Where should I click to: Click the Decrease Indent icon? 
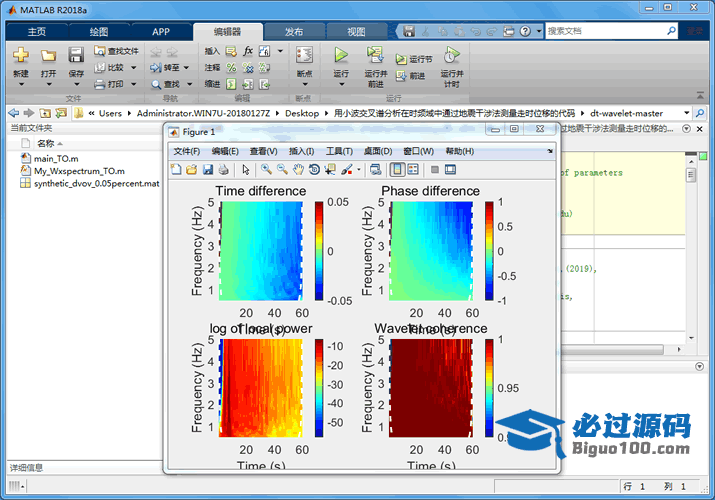(264, 84)
